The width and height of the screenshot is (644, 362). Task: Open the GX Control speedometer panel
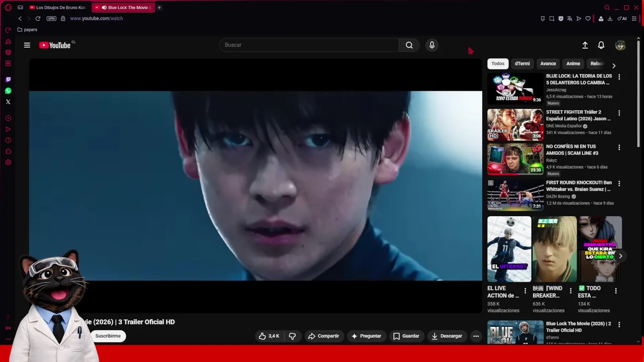pyautogui.click(x=8, y=30)
